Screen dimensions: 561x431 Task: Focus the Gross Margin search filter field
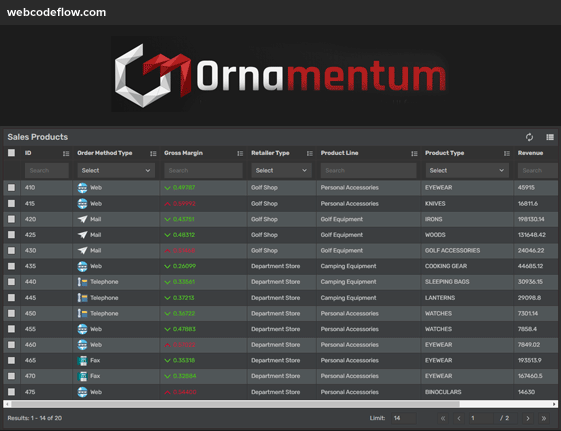pyautogui.click(x=203, y=171)
